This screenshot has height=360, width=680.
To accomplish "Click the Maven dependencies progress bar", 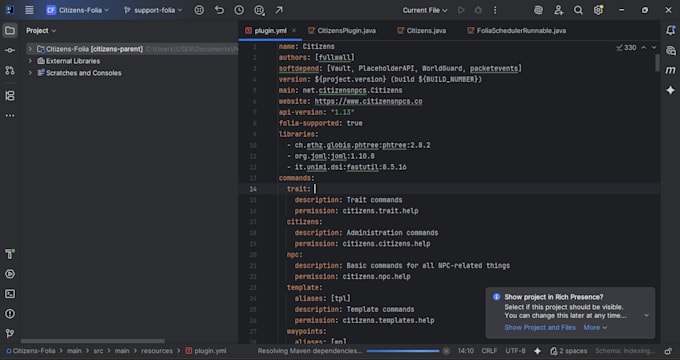I will coord(403,351).
